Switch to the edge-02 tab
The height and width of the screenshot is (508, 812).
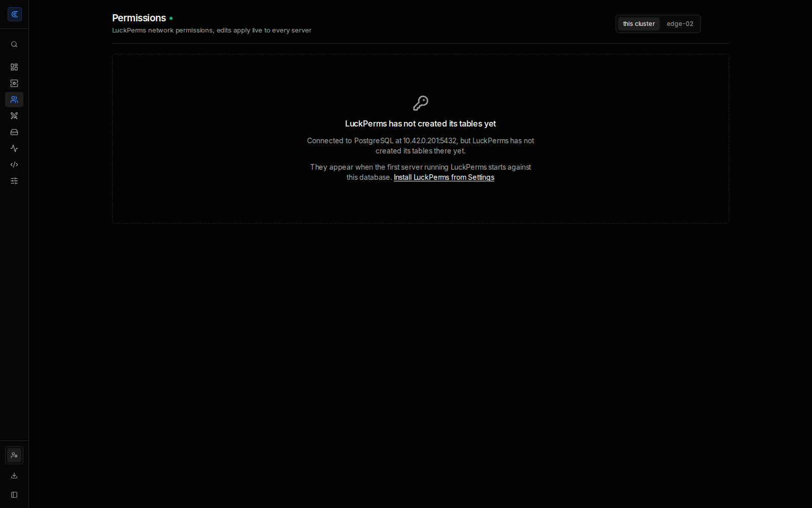pyautogui.click(x=680, y=24)
